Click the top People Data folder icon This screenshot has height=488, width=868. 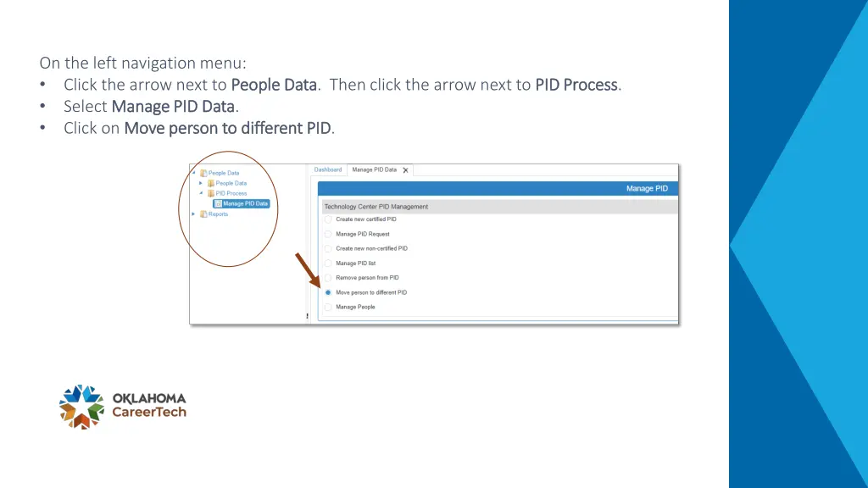[x=203, y=173]
